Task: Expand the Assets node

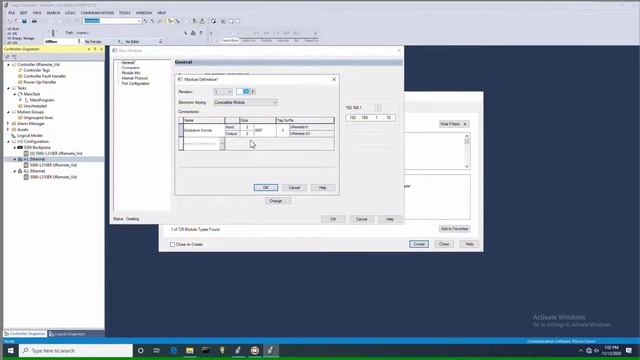Action: (x=8, y=129)
